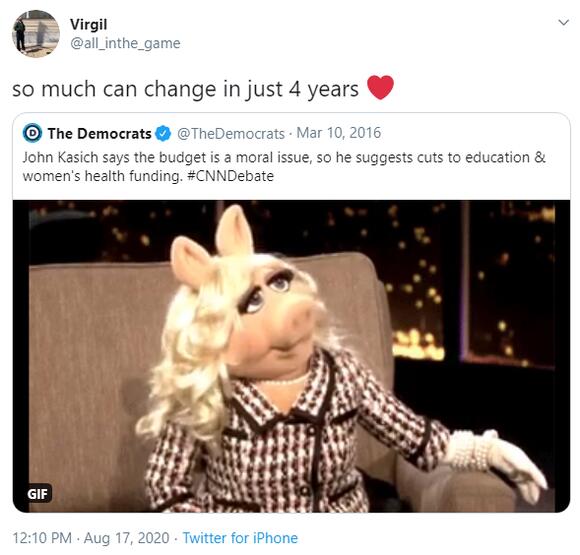The image size is (580, 555).
Task: Open the Twitter for iPhone source link
Action: point(240,538)
